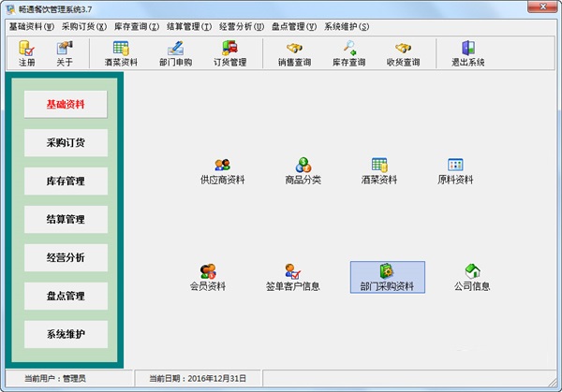This screenshot has width=562, height=392.
Task: Switch to 采购订货 in the sidebar
Action: click(x=66, y=143)
